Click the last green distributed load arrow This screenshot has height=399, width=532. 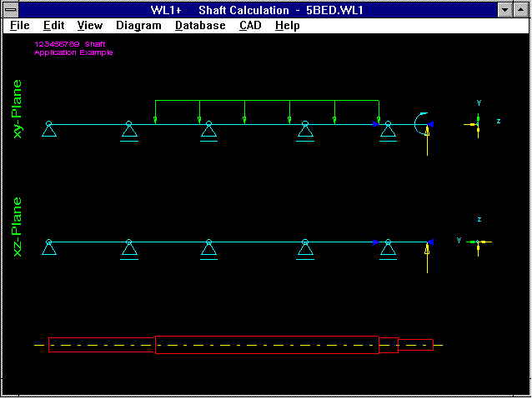click(379, 112)
